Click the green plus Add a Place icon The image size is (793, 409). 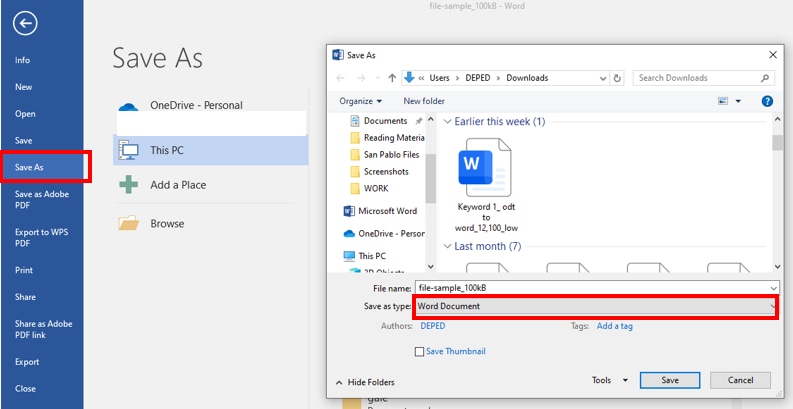coord(128,185)
